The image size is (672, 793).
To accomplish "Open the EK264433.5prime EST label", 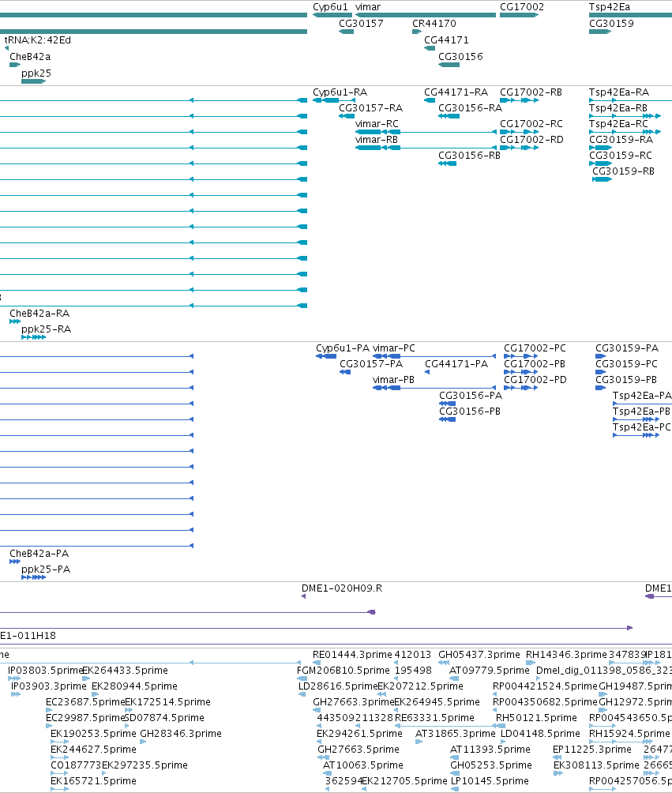I will (x=125, y=671).
